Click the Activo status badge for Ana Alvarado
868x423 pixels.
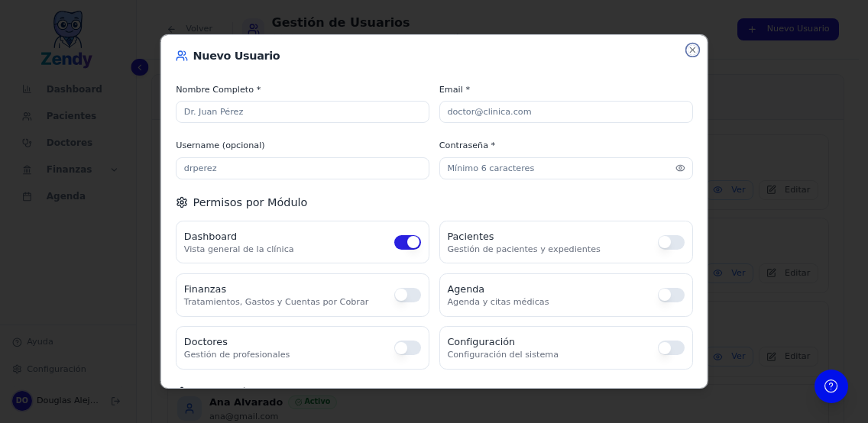(313, 402)
